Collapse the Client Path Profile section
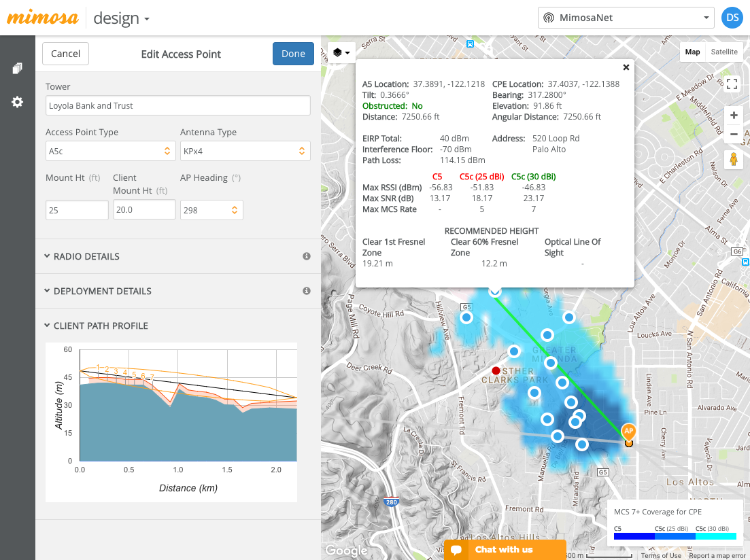 (101, 326)
